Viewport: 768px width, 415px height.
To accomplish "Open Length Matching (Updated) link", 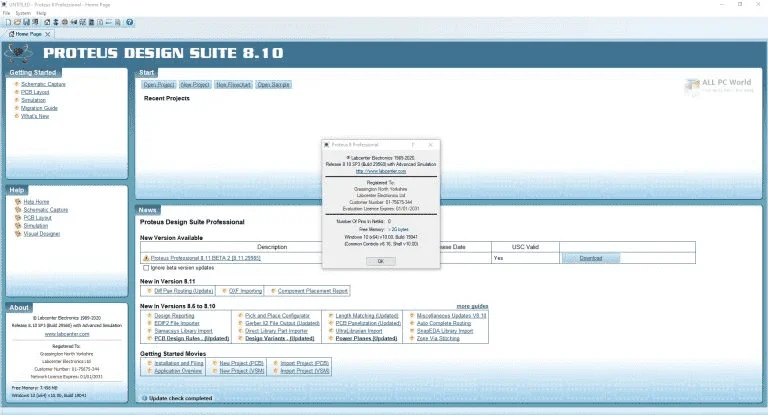I will 367,316.
